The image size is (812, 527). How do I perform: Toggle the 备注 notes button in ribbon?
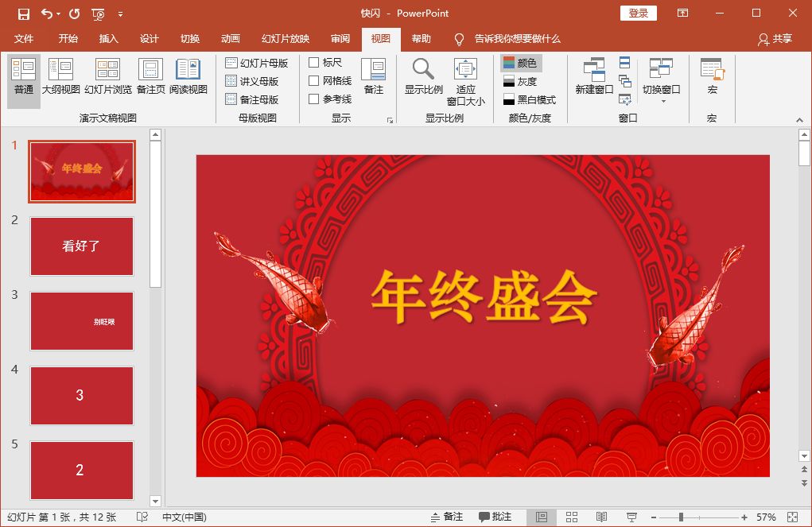(x=373, y=76)
